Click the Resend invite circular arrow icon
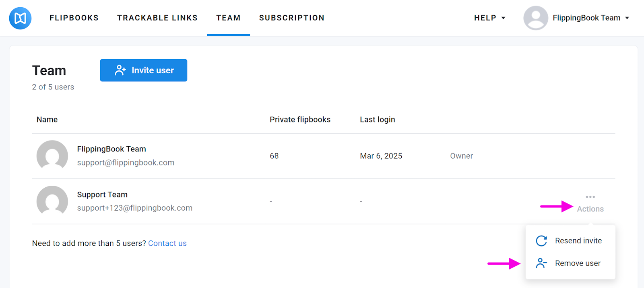Image resolution: width=644 pixels, height=288 pixels. [541, 241]
